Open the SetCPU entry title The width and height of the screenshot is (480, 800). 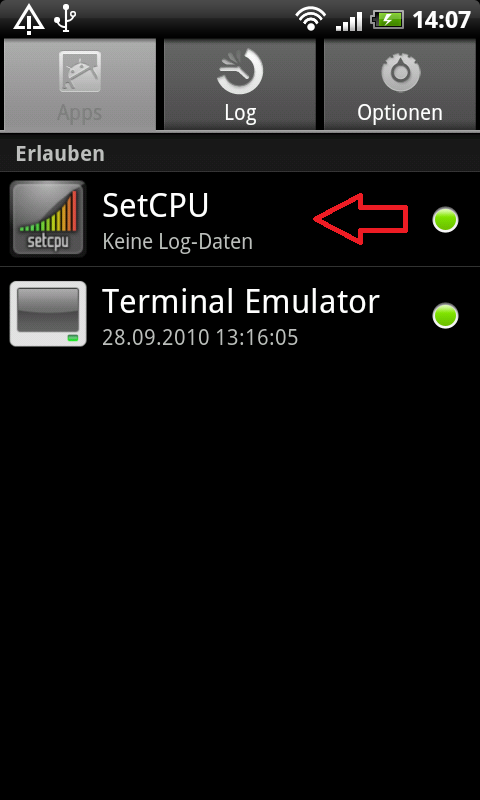pyautogui.click(x=156, y=206)
